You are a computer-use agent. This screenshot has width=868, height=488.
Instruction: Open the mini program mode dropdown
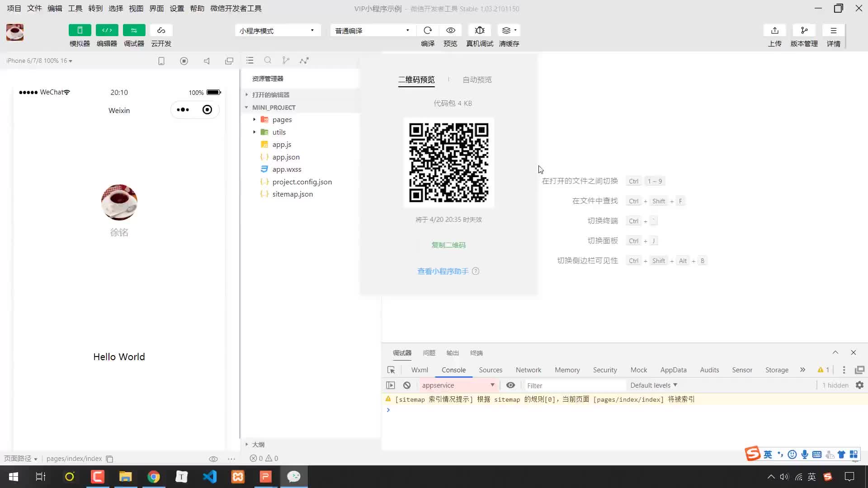pos(278,30)
